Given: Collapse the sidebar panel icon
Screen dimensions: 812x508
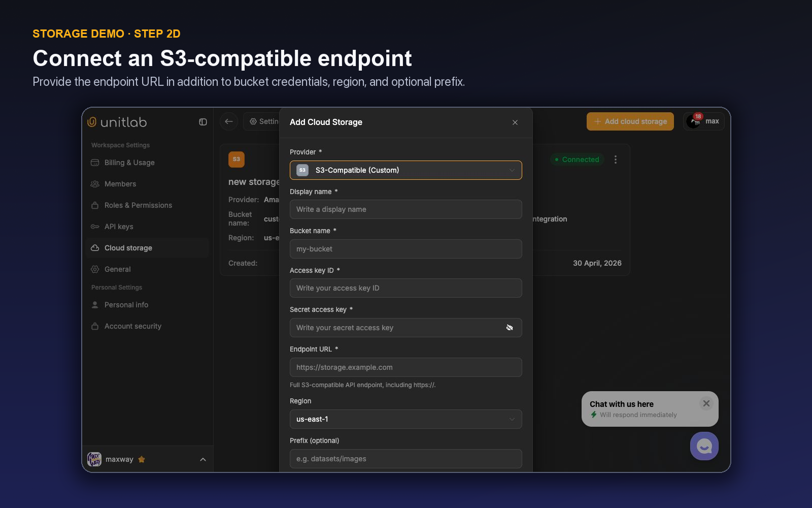Looking at the screenshot, I should 203,122.
